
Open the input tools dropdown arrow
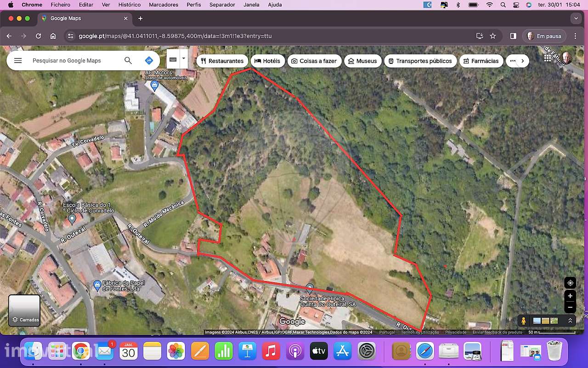[x=184, y=59]
